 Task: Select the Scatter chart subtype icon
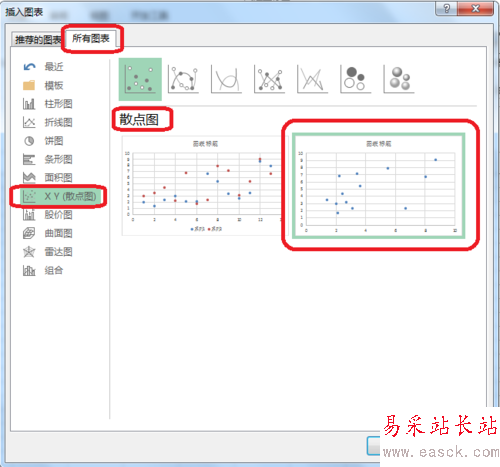(140, 79)
